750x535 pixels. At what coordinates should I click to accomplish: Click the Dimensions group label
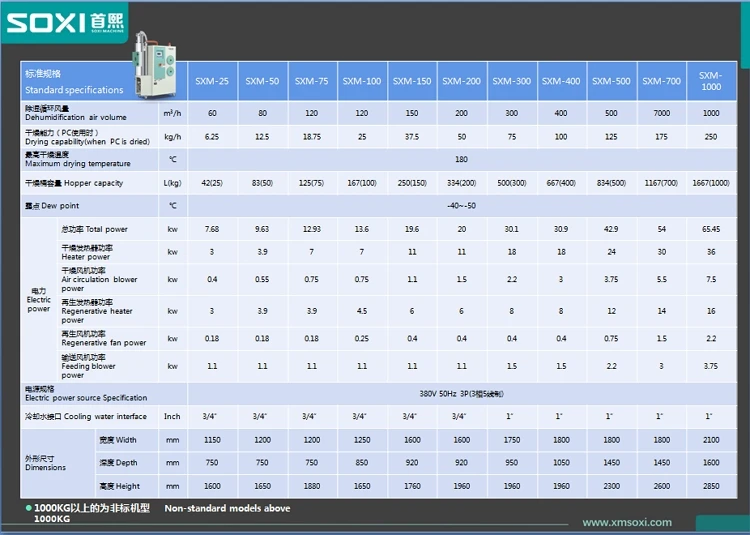pos(46,462)
